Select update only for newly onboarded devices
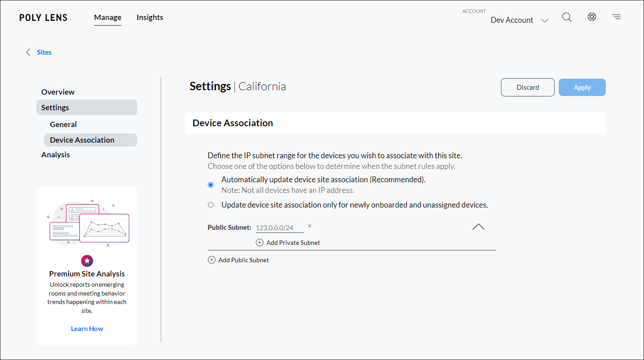 [x=211, y=205]
